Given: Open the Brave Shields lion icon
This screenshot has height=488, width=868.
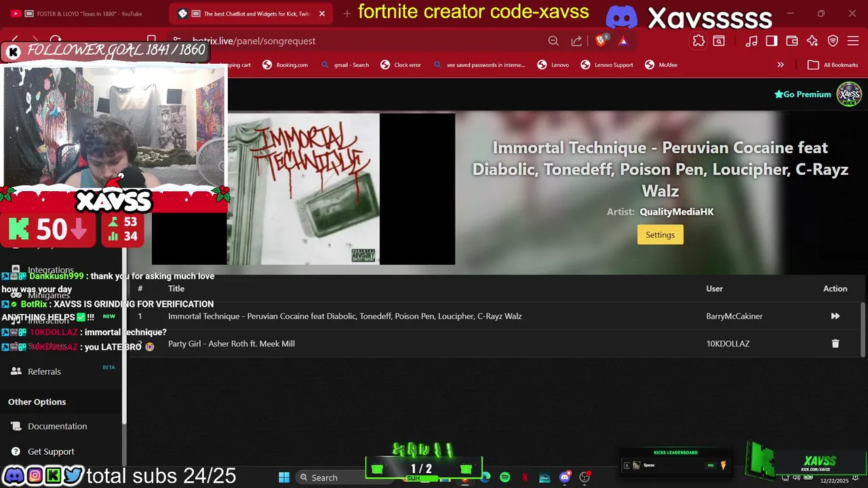Looking at the screenshot, I should 601,41.
